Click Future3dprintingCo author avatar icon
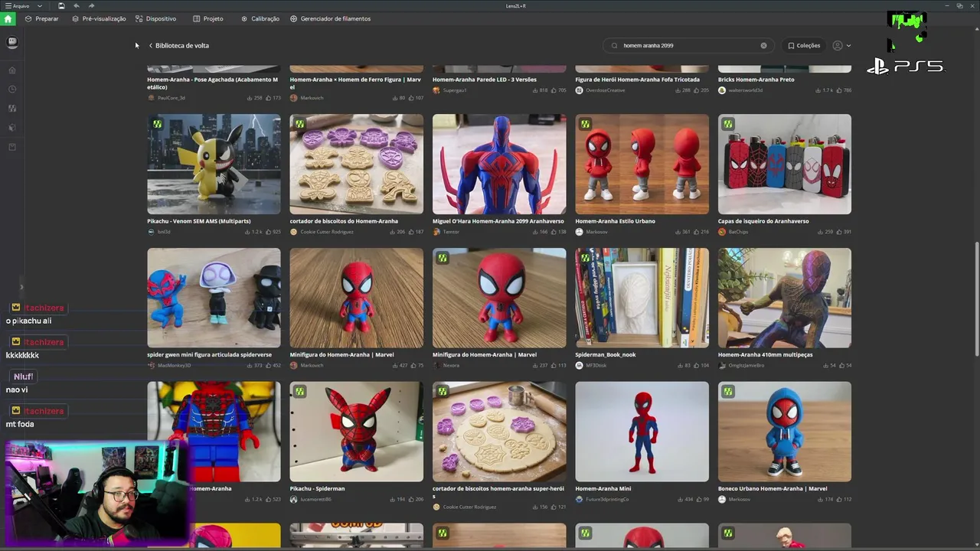The height and width of the screenshot is (551, 980). tap(580, 499)
